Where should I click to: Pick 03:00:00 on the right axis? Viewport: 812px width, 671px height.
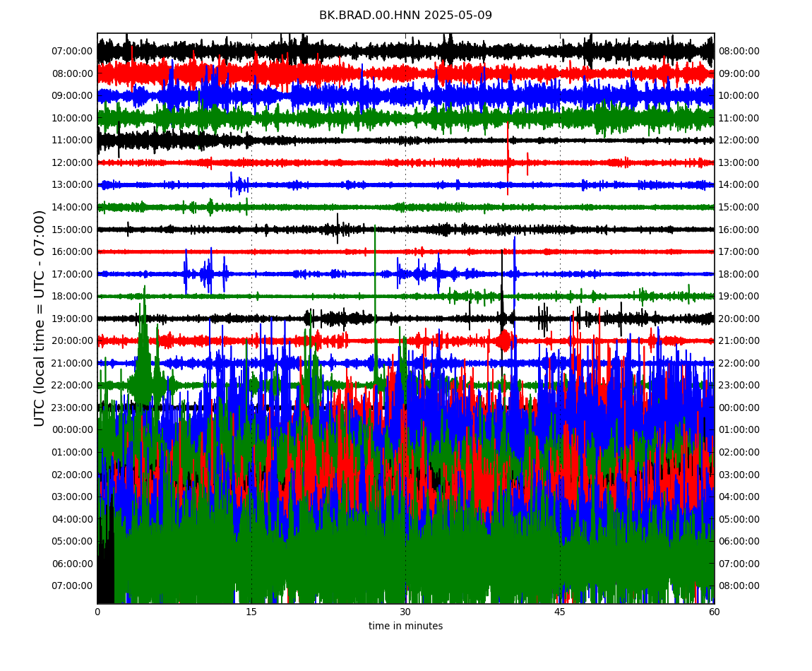click(739, 475)
